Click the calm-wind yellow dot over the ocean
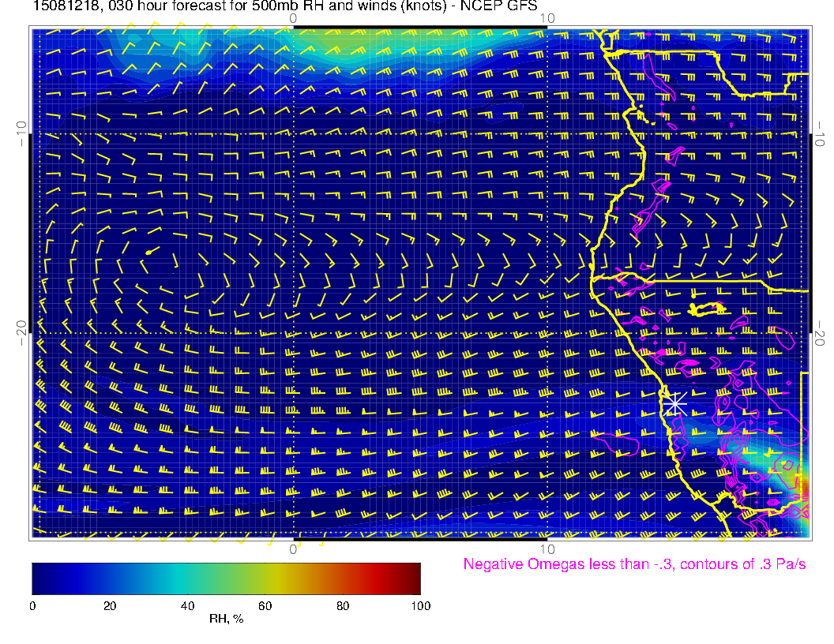834x644 pixels. click(148, 253)
